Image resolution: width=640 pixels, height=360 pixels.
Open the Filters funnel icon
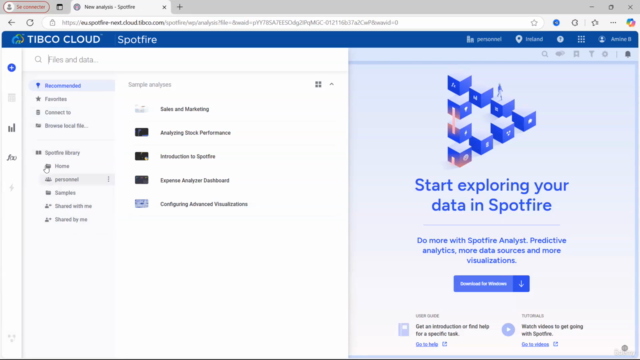[x=591, y=54]
